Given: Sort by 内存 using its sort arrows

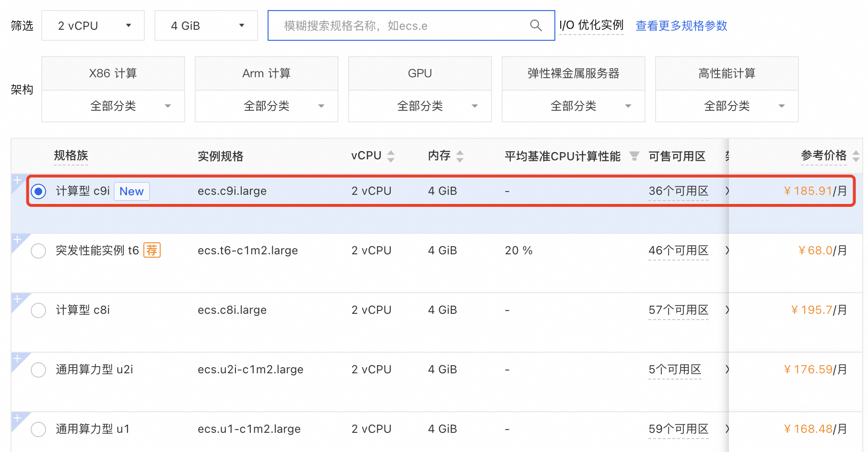Looking at the screenshot, I should [x=460, y=156].
